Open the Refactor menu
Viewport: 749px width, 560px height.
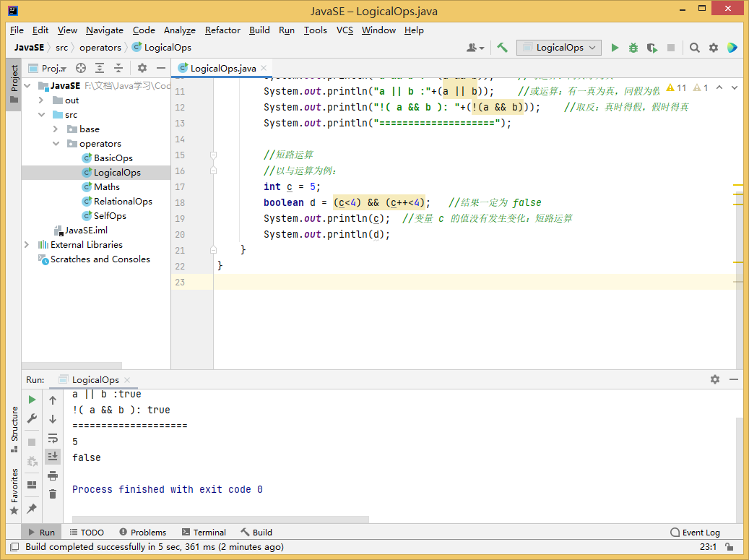point(222,30)
